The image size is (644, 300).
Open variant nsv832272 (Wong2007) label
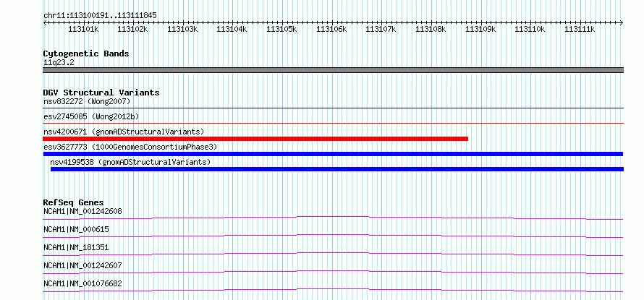(x=87, y=101)
